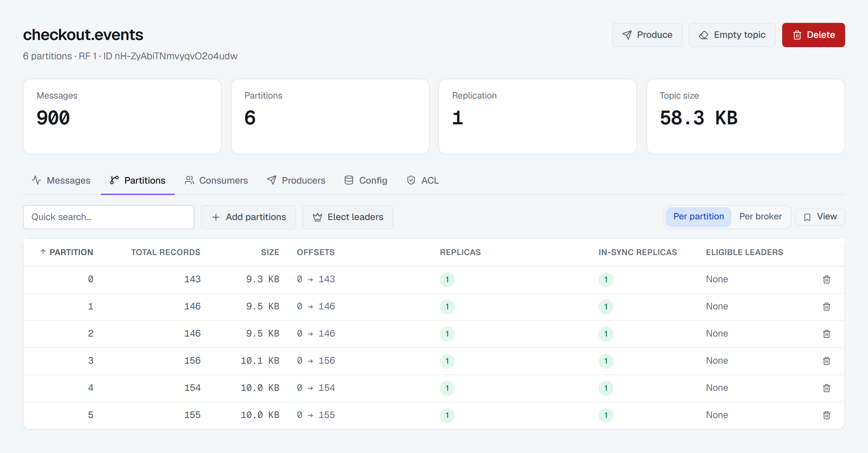Click the Partitions 6 stat card
The image size is (868, 453).
[x=330, y=116]
